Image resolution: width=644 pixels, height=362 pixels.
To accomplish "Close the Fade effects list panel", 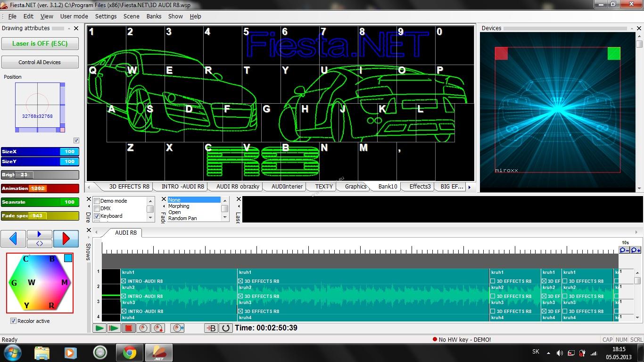I will 164,199.
